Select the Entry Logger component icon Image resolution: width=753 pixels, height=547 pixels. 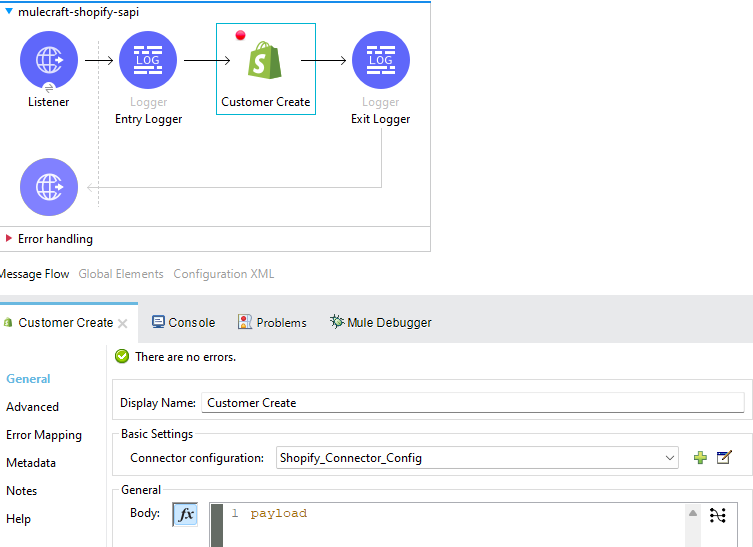pos(148,60)
